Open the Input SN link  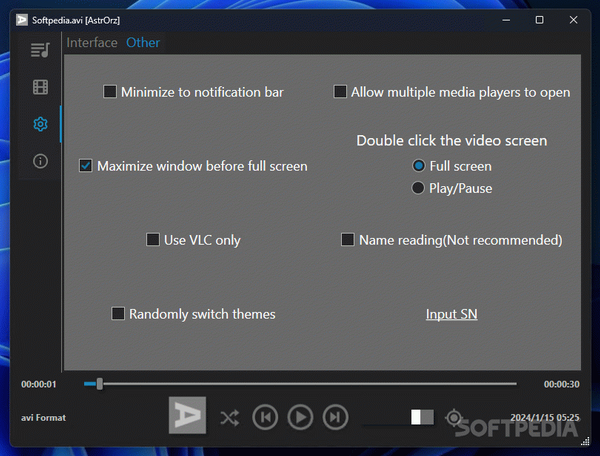pos(452,314)
